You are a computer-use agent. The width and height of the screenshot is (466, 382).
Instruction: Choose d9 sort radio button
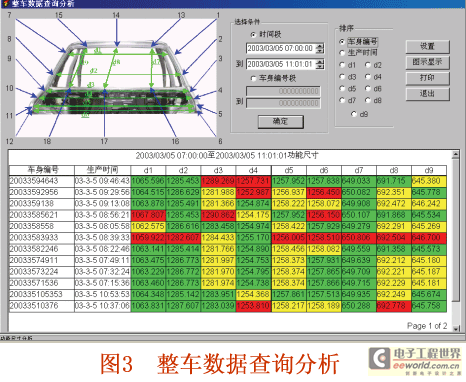[x=354, y=114]
